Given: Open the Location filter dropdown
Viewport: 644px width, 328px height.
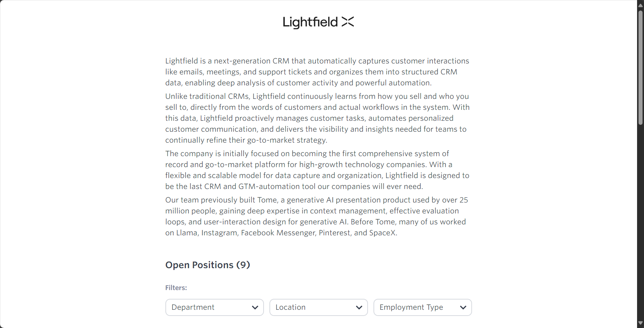Looking at the screenshot, I should [319, 307].
